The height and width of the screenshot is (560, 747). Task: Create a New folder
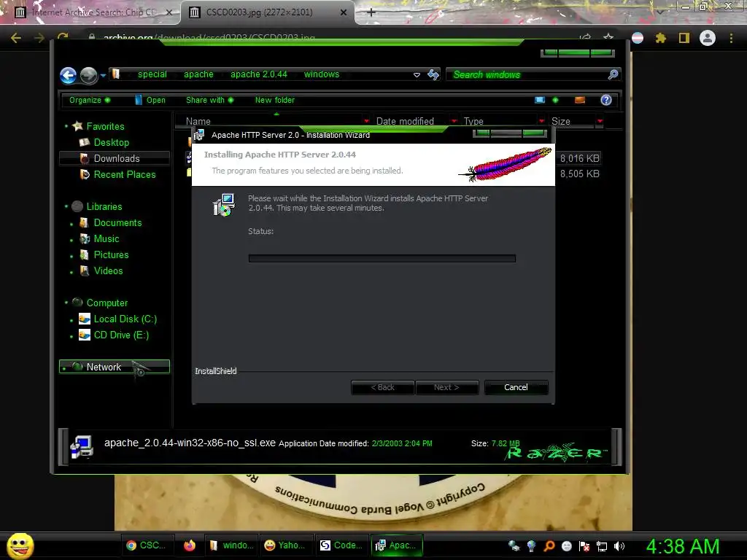pyautogui.click(x=275, y=100)
